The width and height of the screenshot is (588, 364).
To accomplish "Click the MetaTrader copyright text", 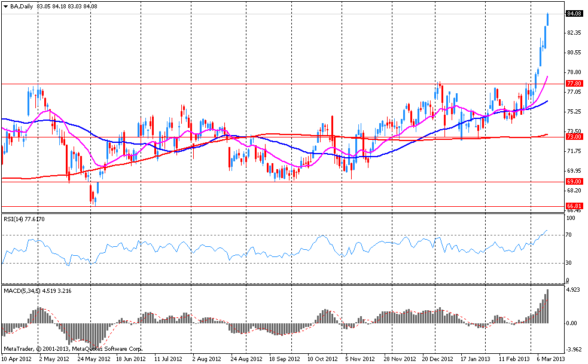I will 72,348.
